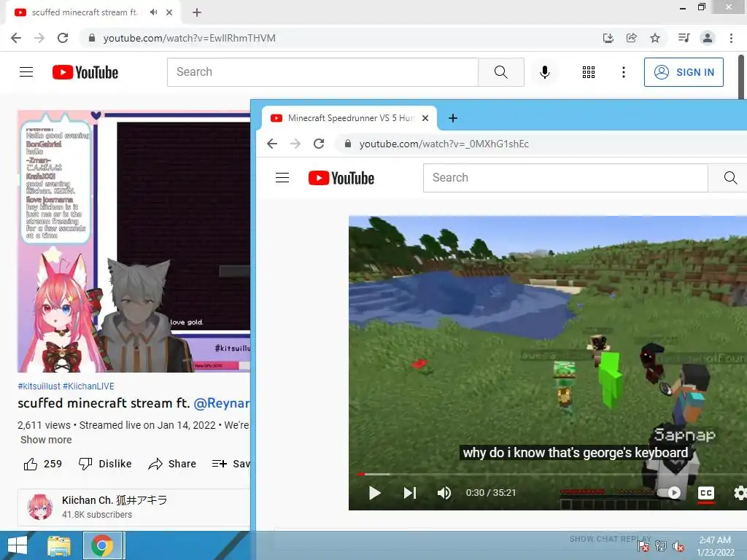This screenshot has height=560, width=747.
Task: Click the install app icon in rear address bar
Action: [608, 38]
